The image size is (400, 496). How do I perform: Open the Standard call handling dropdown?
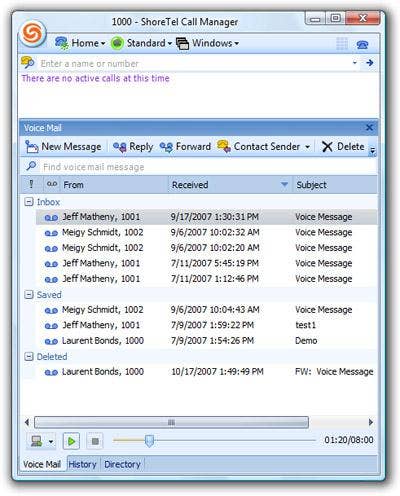(x=170, y=43)
